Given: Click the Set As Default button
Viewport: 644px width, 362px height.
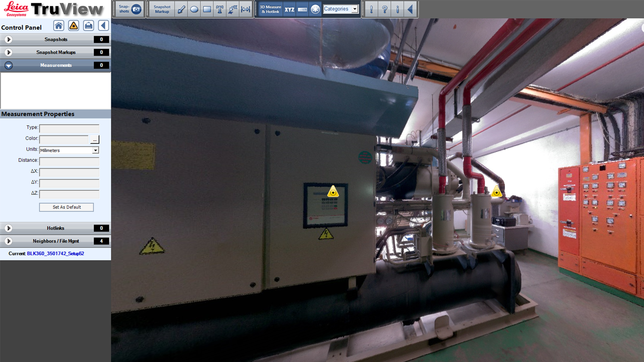Looking at the screenshot, I should [x=66, y=207].
